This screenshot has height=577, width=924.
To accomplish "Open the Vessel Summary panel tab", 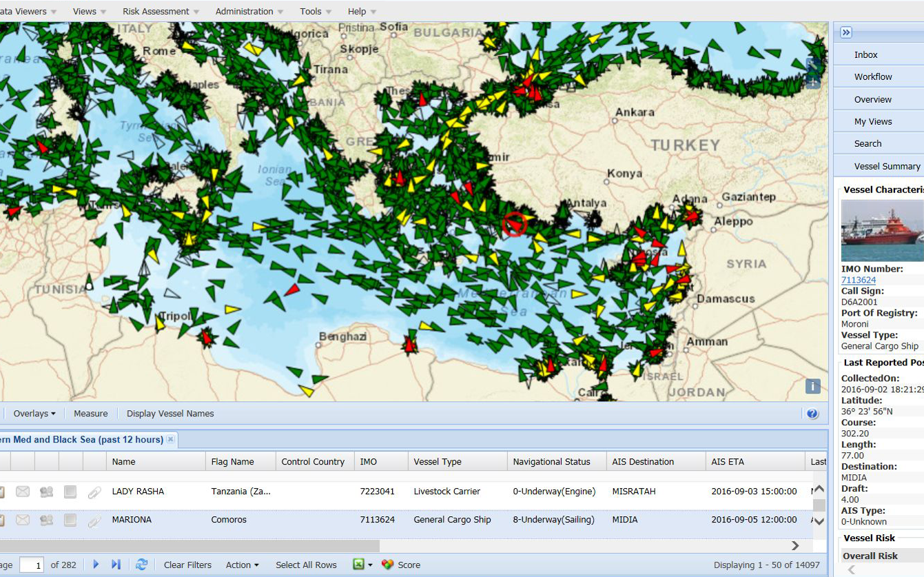I will click(886, 166).
